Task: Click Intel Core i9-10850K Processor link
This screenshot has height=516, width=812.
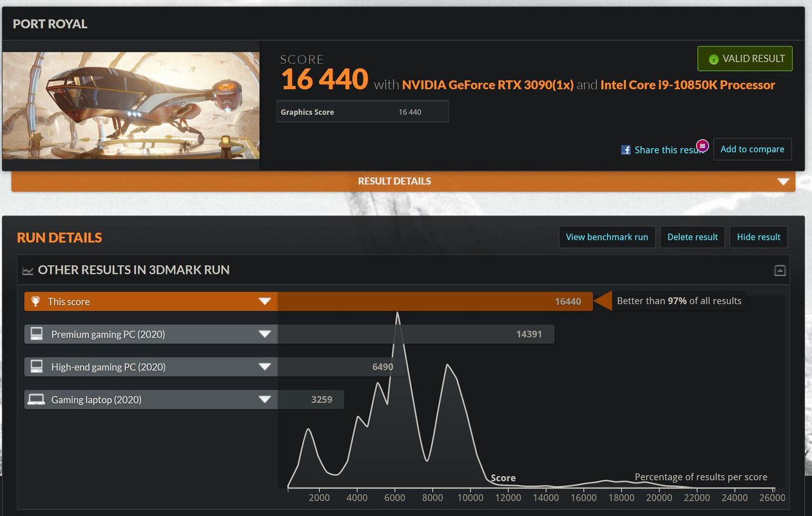Action: 688,84
